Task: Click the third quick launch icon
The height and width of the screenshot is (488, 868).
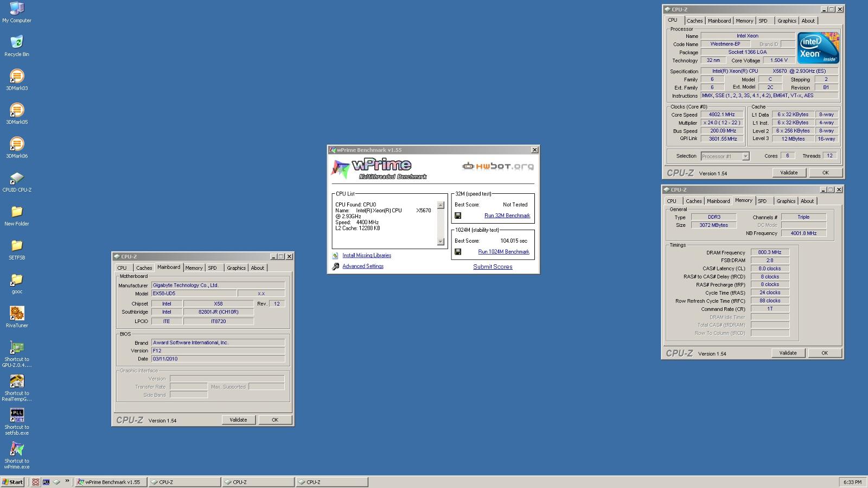Action: [x=56, y=482]
